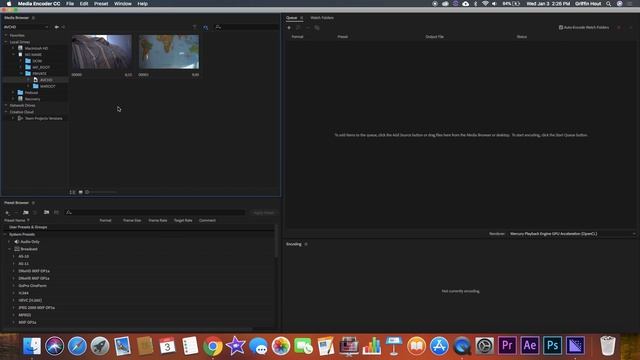Image resolution: width=640 pixels, height=360 pixels.
Task: Open Premiere Pro from the Dock
Action: click(x=507, y=346)
